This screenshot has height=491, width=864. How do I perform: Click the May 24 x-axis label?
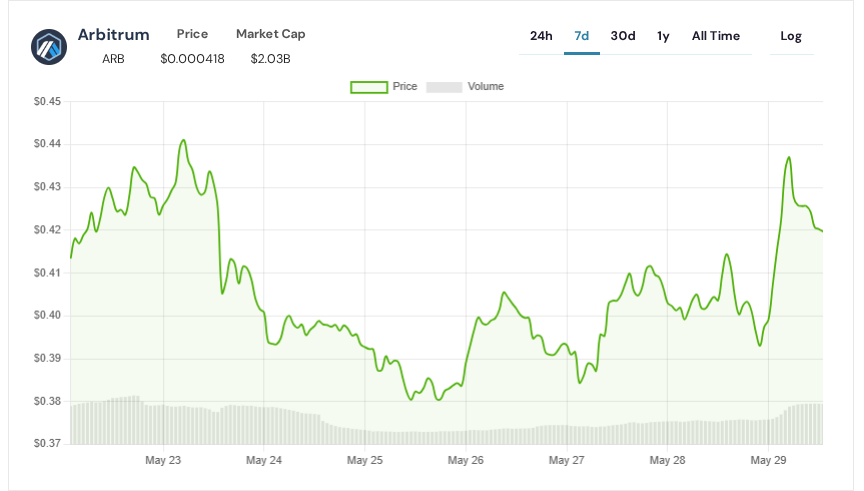point(264,460)
